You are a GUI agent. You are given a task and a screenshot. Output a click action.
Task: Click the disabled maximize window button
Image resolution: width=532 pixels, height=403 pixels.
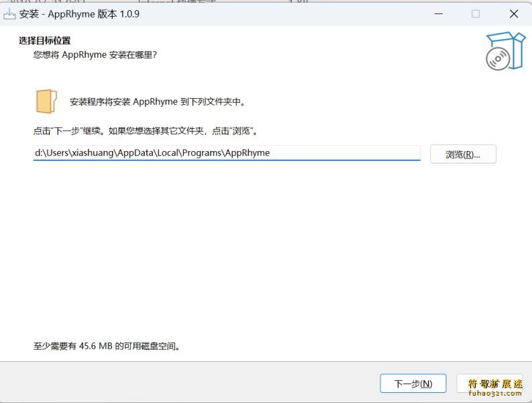tap(476, 14)
